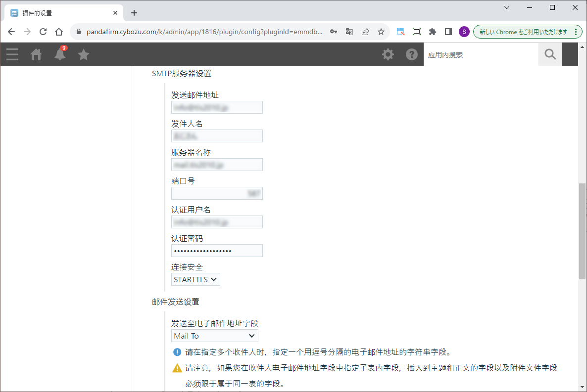The height and width of the screenshot is (392, 587).
Task: Expand the 连接安全 STARTTLS dropdown
Action: pos(196,280)
